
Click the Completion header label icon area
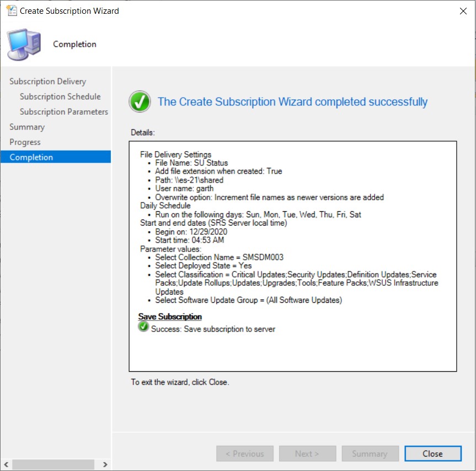point(74,44)
